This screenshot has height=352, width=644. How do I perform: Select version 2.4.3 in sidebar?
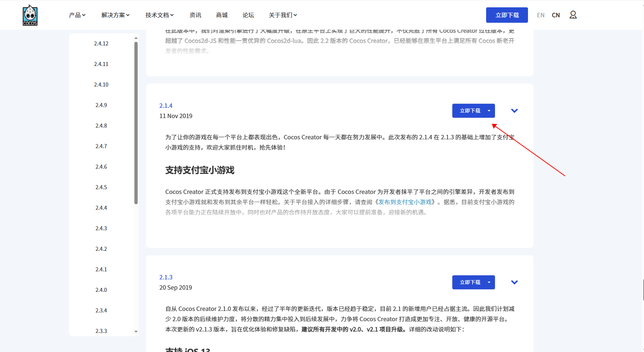click(101, 228)
